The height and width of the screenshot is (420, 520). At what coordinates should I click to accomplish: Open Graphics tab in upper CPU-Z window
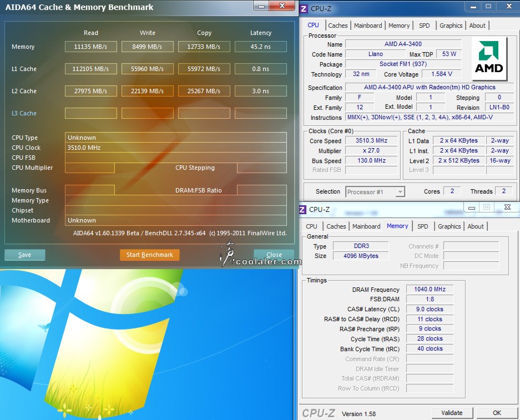[x=451, y=26]
